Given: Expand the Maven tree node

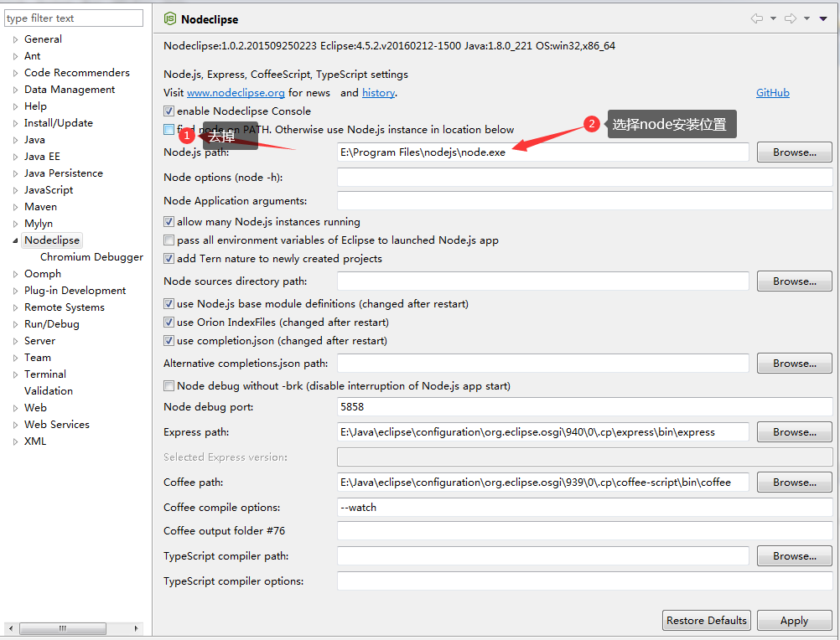Looking at the screenshot, I should click(x=15, y=207).
